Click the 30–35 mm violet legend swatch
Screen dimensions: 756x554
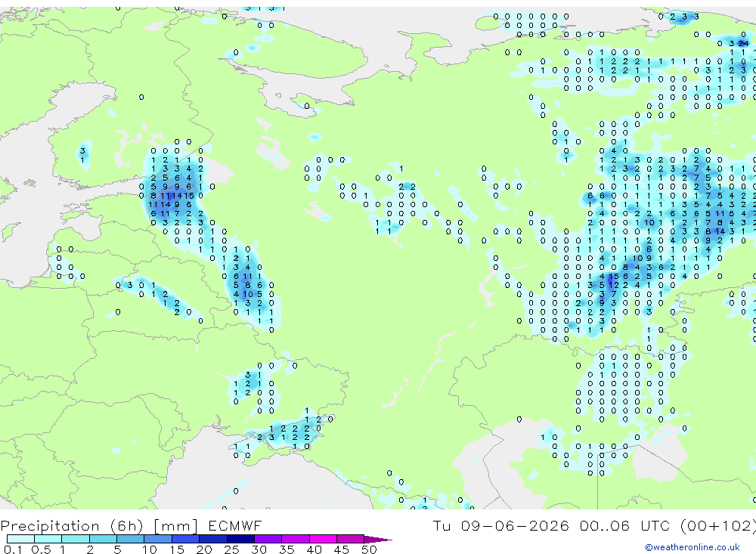(268, 539)
